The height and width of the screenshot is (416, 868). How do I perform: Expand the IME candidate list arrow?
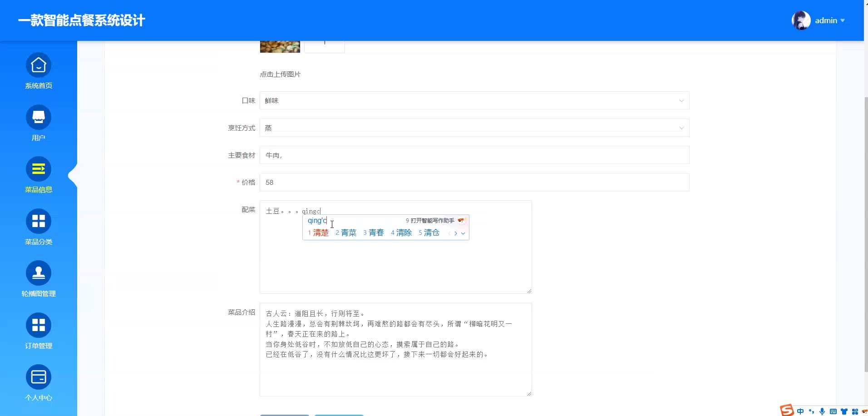(x=463, y=233)
